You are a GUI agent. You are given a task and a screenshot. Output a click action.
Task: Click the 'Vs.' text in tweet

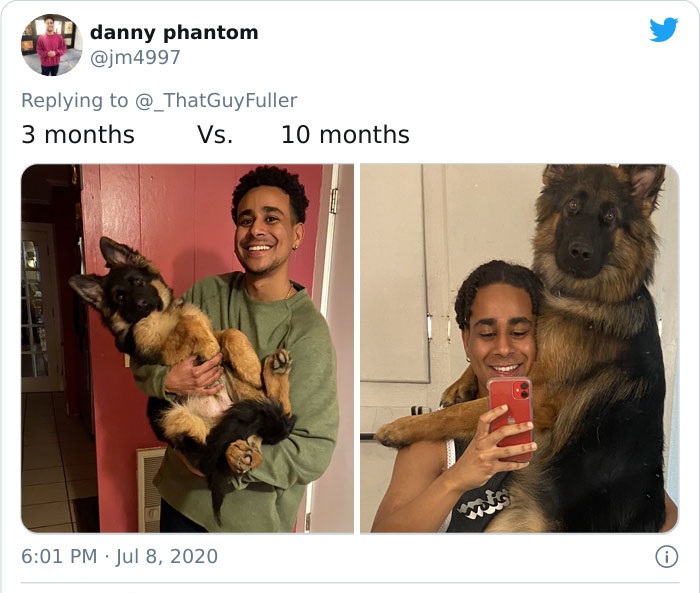pyautogui.click(x=215, y=134)
